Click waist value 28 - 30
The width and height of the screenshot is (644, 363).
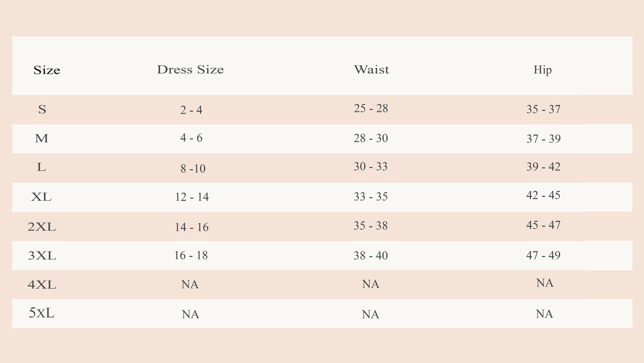point(371,138)
